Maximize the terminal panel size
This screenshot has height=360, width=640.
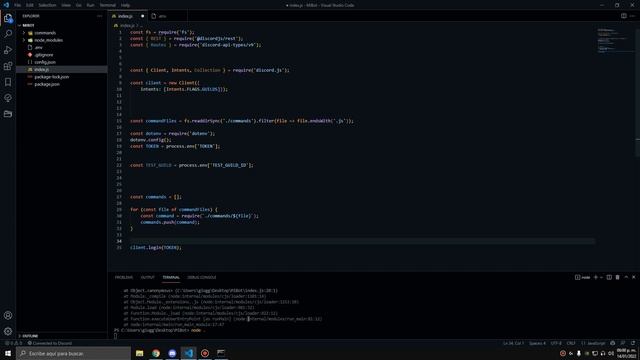[626, 277]
